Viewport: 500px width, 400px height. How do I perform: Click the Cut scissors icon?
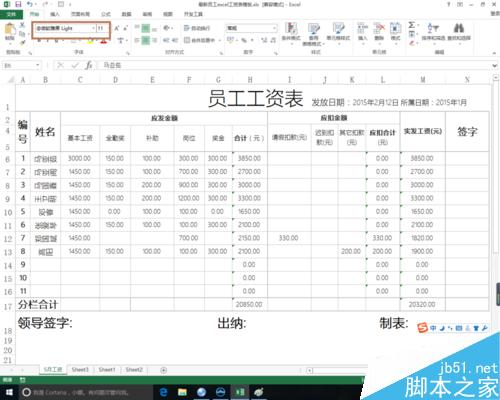point(22,25)
